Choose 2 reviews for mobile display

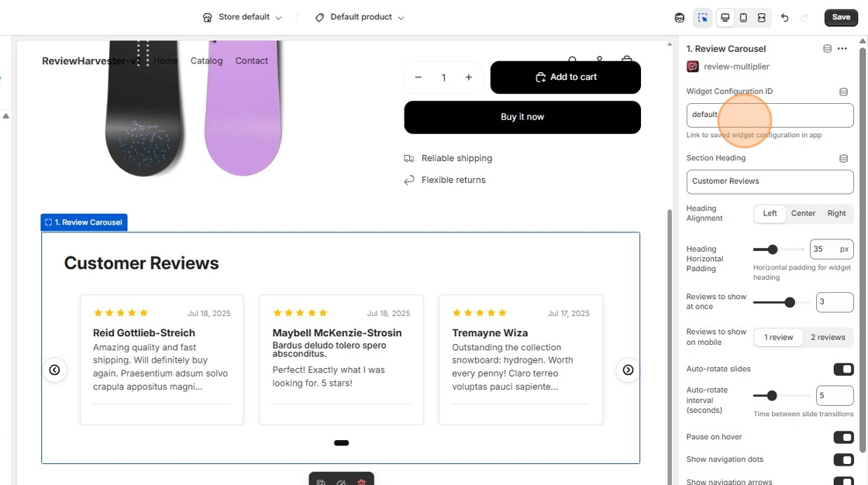click(x=828, y=337)
